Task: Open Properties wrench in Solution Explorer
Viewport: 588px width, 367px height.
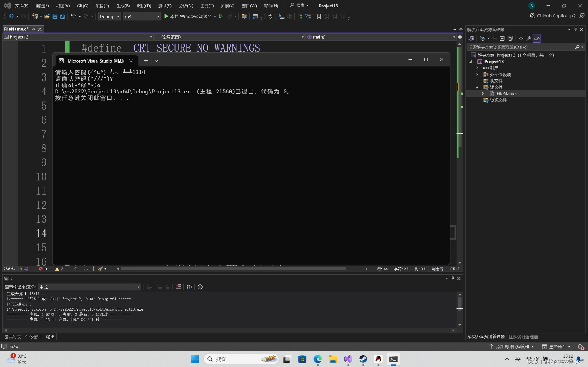Action: pyautogui.click(x=529, y=38)
